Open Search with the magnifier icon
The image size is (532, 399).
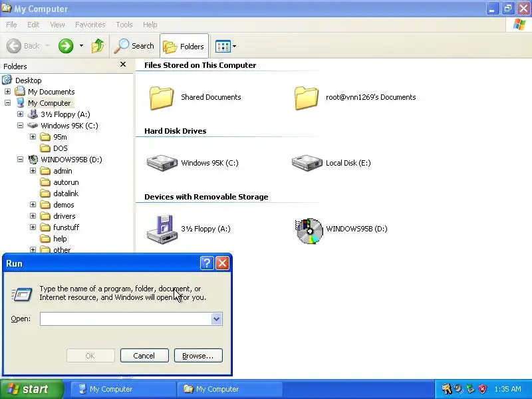[134, 46]
